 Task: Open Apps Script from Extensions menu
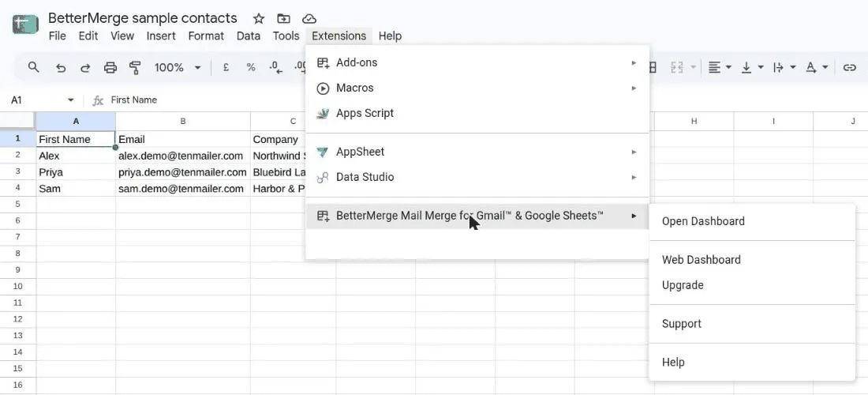(x=477, y=114)
